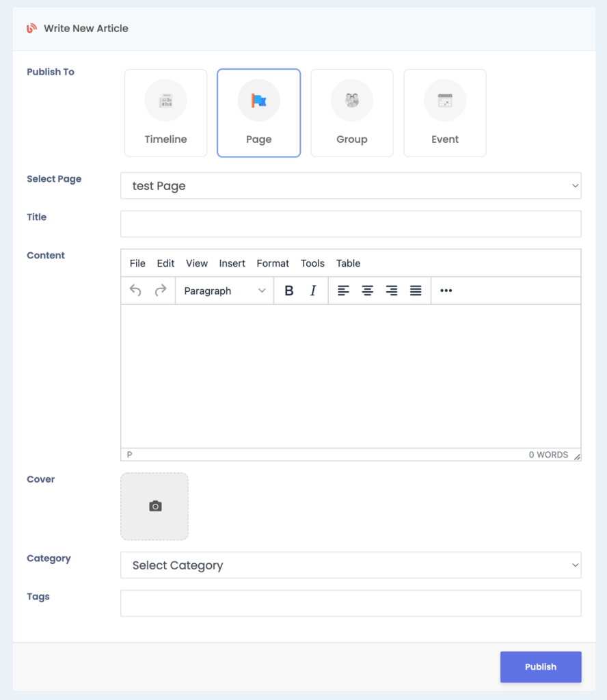Toggle bold formatting
The height and width of the screenshot is (700, 607).
pyautogui.click(x=288, y=291)
